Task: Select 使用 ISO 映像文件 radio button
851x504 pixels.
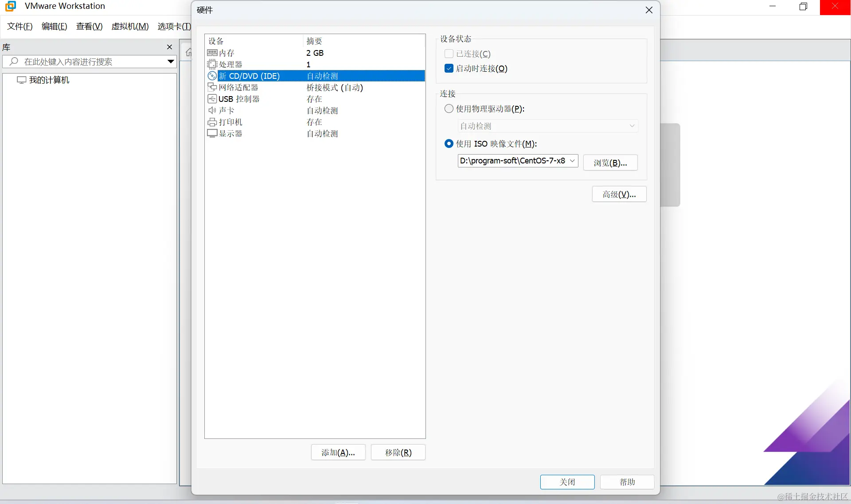Action: point(449,143)
